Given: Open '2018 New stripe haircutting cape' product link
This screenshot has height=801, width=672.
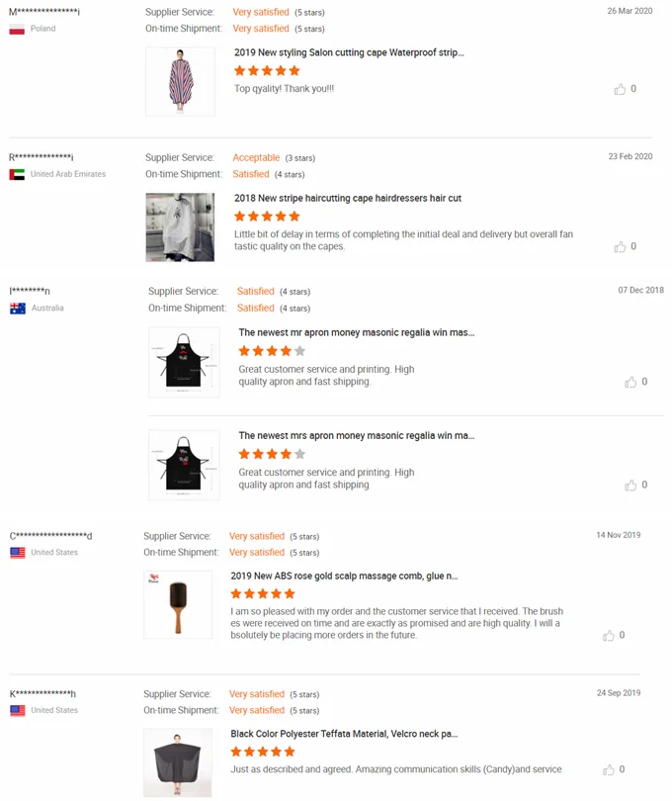Looking at the screenshot, I should click(347, 198).
